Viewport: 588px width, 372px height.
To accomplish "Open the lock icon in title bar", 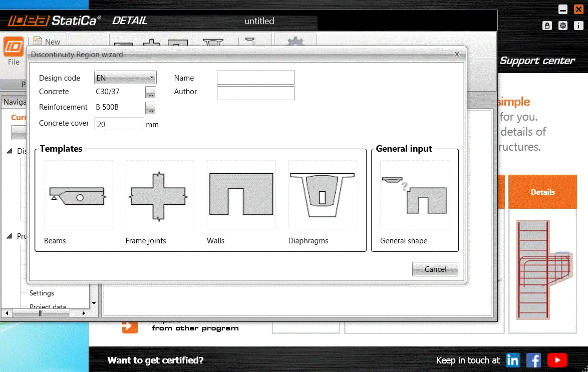I will (x=547, y=26).
